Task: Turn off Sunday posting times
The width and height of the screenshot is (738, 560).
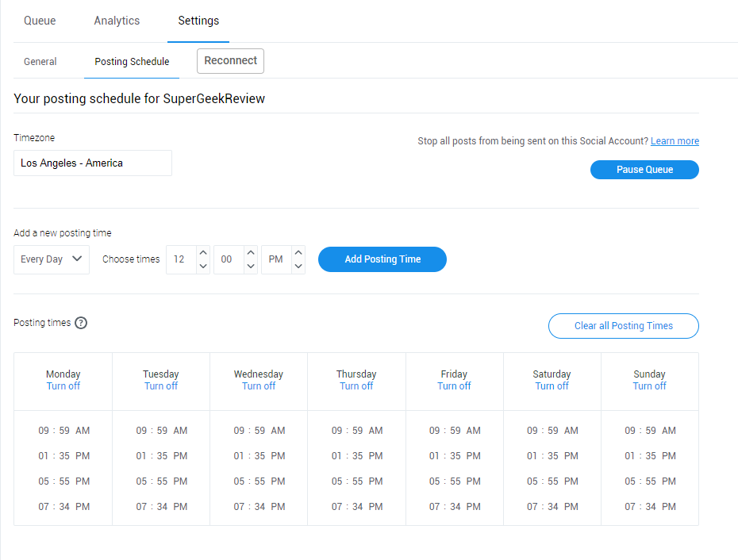Action: [649, 385]
